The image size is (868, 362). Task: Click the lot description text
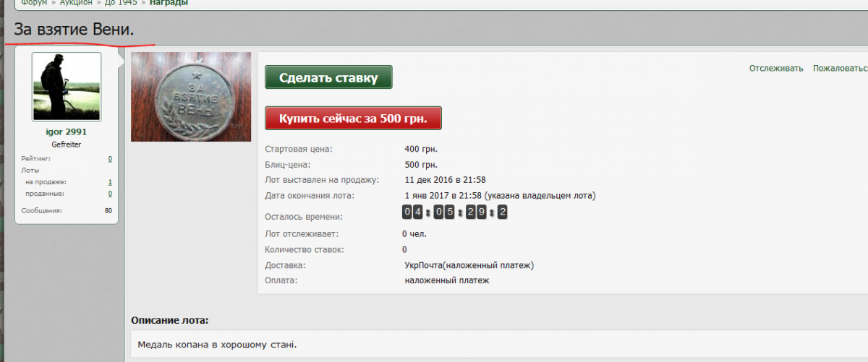point(217,344)
